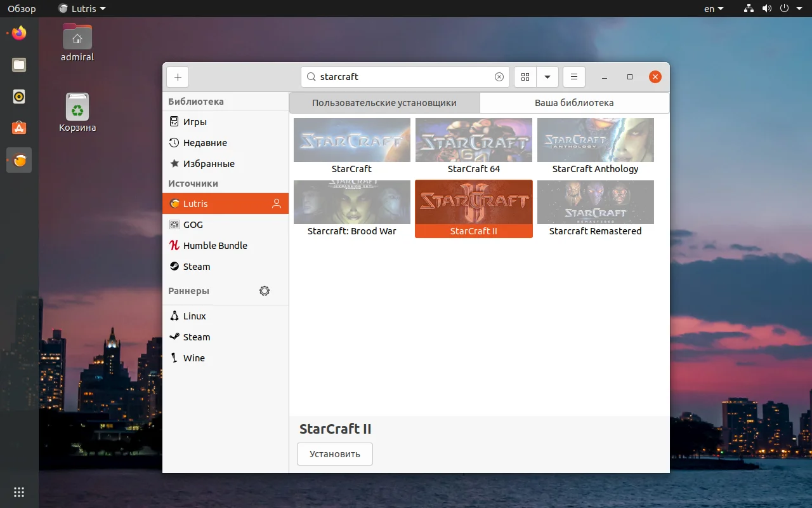Open Rhythmbox from the dock

[x=19, y=97]
